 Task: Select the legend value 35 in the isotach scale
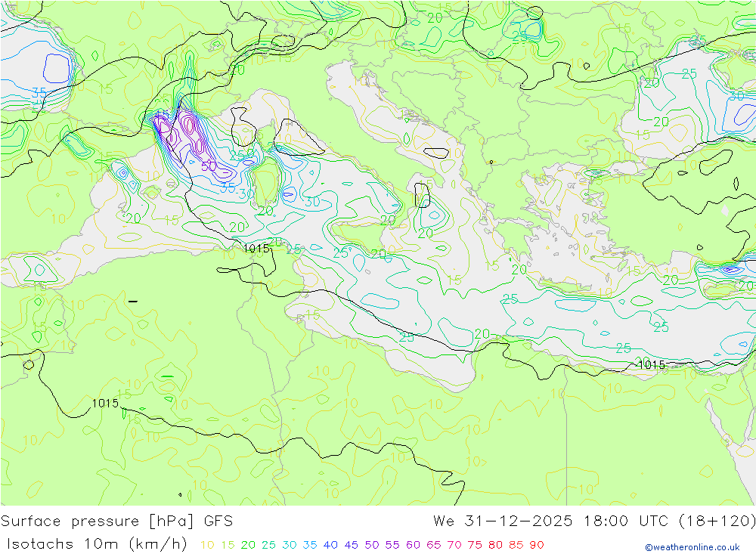(310, 545)
